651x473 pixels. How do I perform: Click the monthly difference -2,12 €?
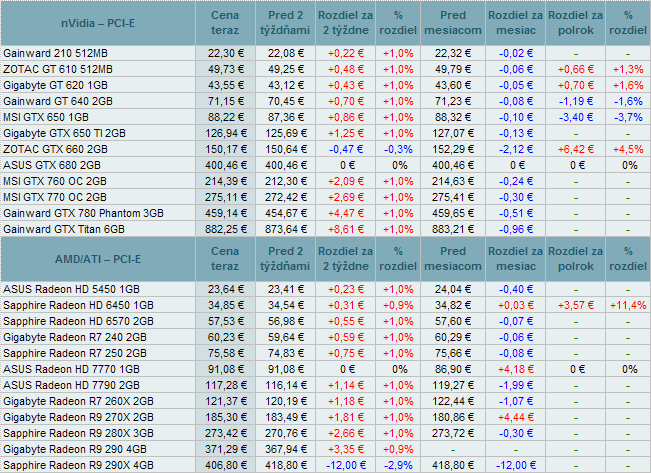click(x=516, y=149)
